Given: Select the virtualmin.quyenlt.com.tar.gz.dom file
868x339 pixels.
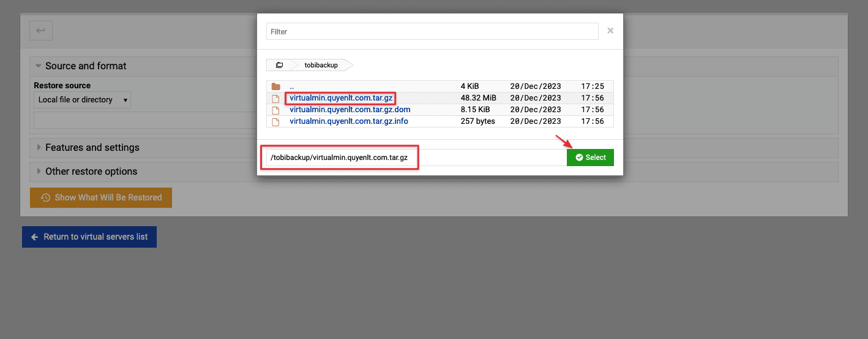Looking at the screenshot, I should point(350,110).
